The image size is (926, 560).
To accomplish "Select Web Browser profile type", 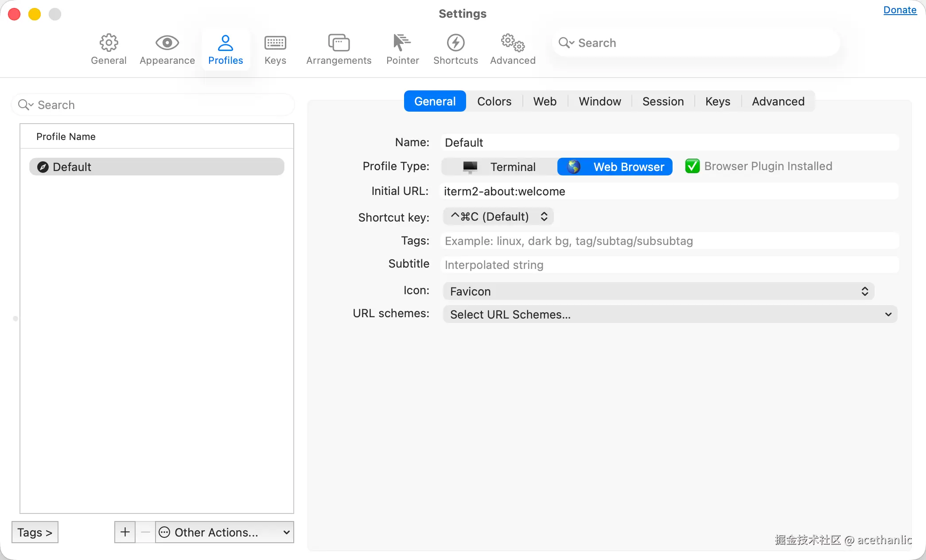I will click(x=615, y=167).
